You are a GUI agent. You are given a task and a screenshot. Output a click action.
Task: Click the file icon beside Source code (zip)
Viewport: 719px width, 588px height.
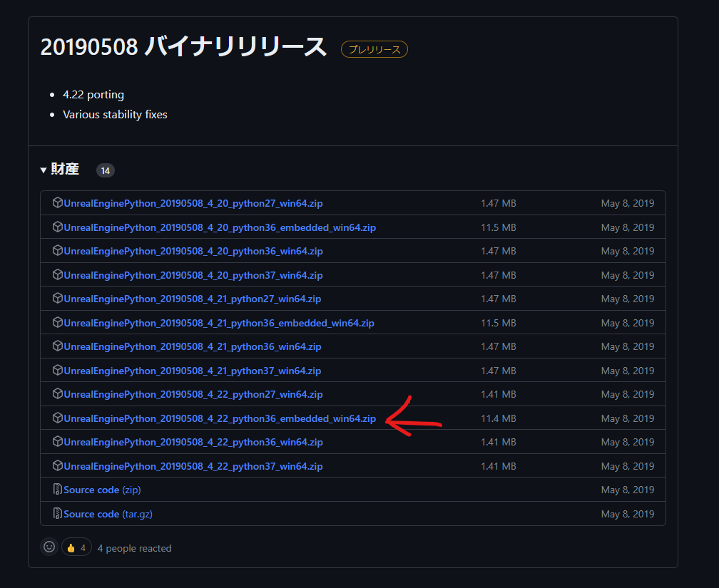[x=57, y=490]
